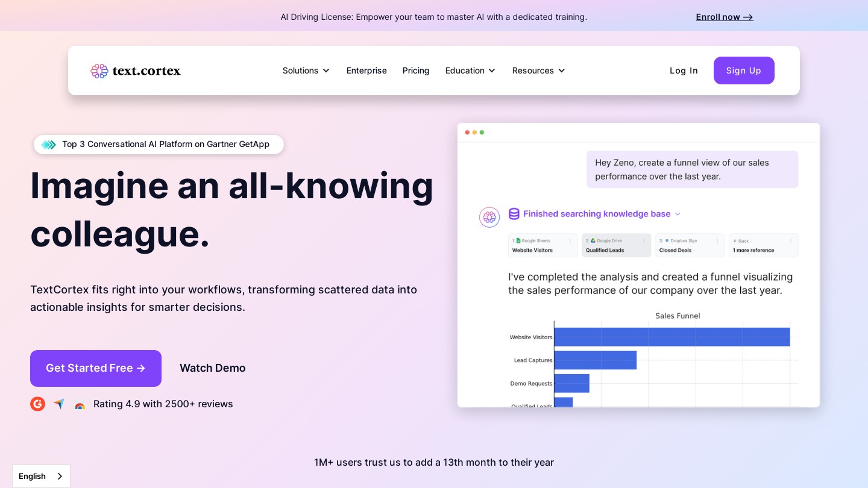Select the Qualified Leads Google Drive reference card

click(615, 245)
